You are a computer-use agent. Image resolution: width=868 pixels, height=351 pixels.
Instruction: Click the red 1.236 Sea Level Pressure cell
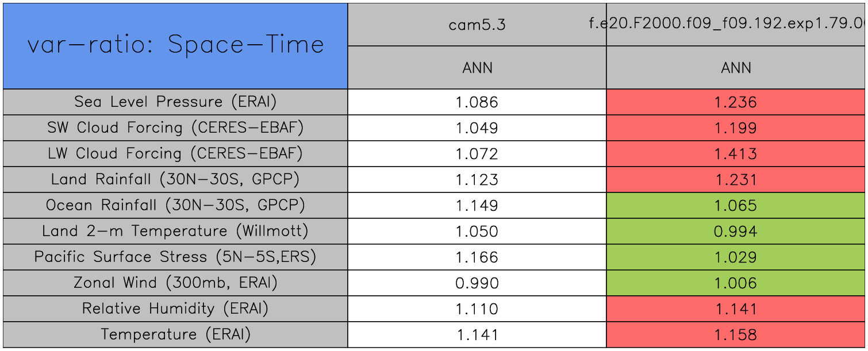(x=736, y=102)
